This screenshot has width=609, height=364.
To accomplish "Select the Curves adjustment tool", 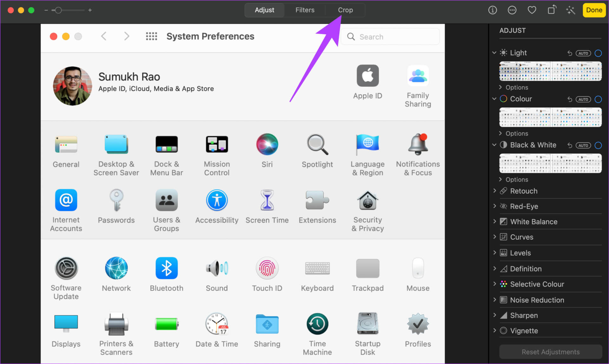I will point(522,237).
